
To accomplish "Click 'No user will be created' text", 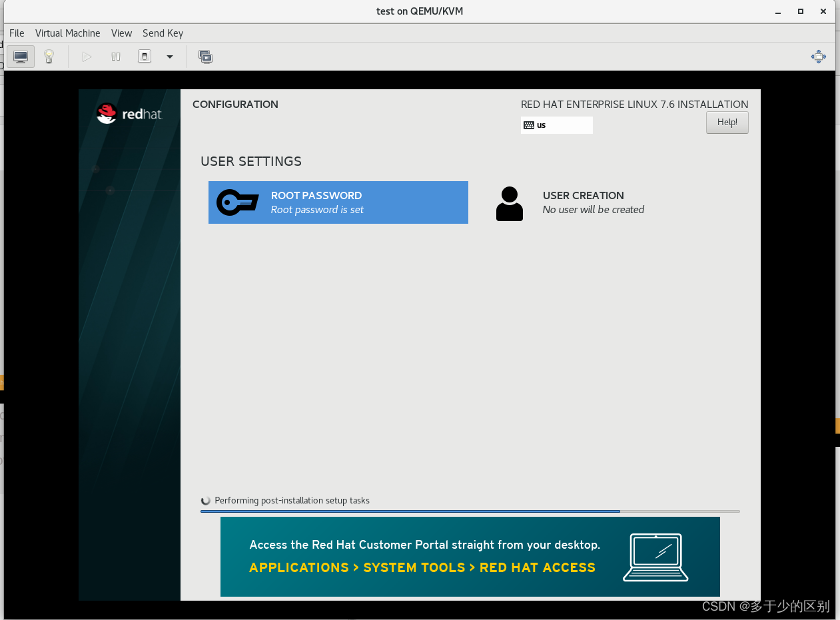I will pos(594,210).
